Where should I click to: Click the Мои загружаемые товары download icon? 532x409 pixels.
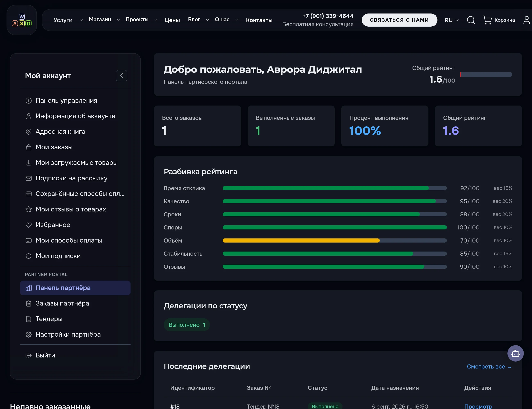28,163
